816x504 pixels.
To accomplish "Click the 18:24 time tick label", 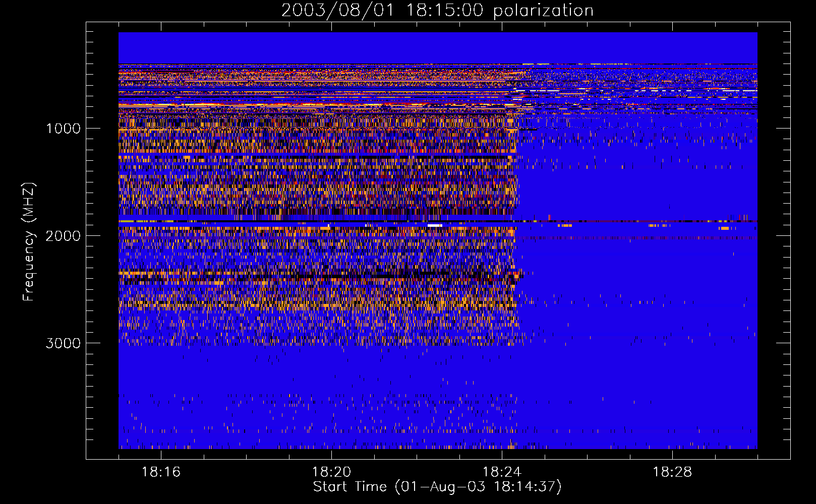I will 502,472.
